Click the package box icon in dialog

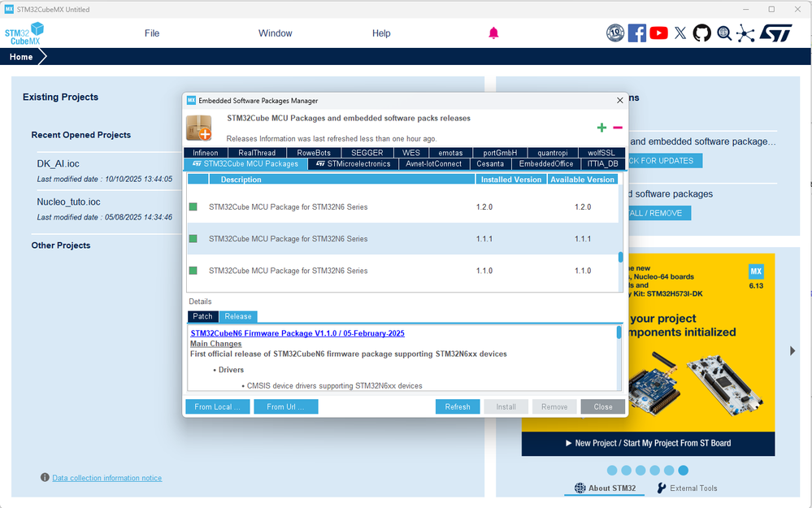(199, 128)
